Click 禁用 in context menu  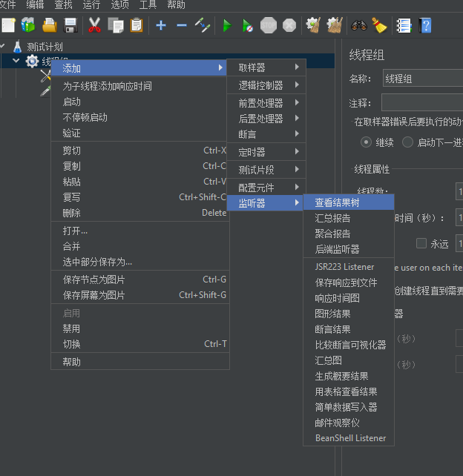(139, 328)
